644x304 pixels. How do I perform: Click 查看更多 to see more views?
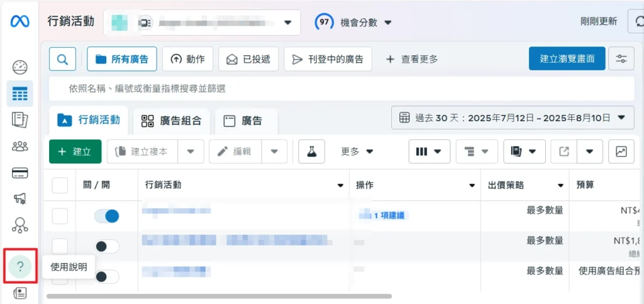412,59
